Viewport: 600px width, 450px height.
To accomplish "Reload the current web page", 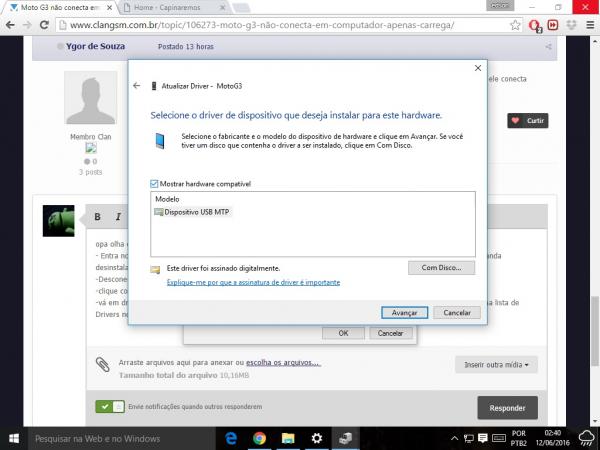I will 44,25.
